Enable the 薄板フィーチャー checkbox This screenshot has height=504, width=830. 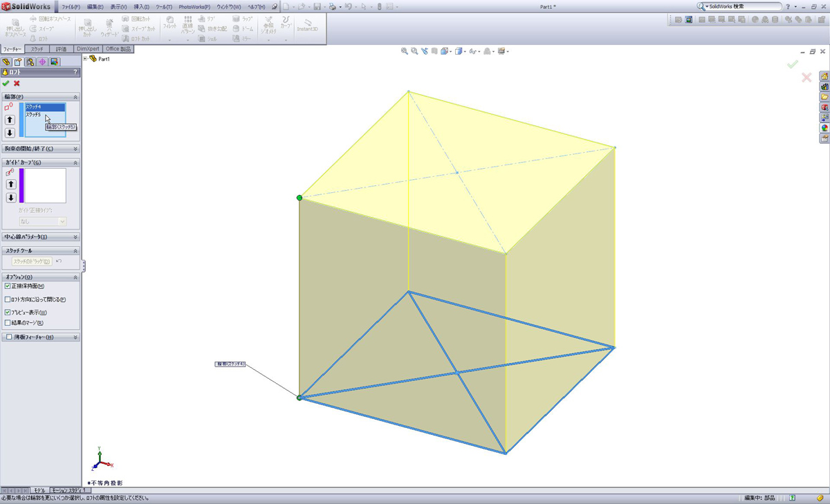[x=8, y=337]
